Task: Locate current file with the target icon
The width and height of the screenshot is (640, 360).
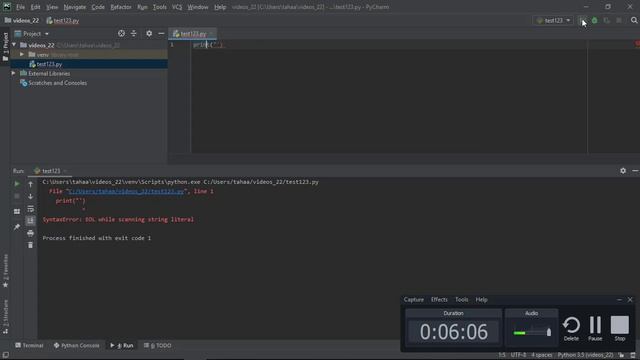Action: (121, 33)
